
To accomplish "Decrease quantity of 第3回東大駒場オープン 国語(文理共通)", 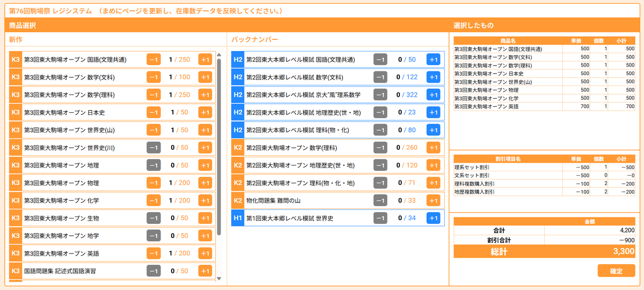I will (x=153, y=60).
